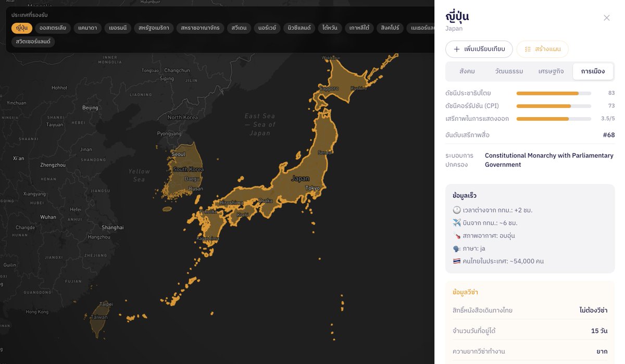Viewport: 625px width, 364px height.
Task: Click the plus icon in เพิ่มเปรียบเทียบ
Action: click(457, 49)
